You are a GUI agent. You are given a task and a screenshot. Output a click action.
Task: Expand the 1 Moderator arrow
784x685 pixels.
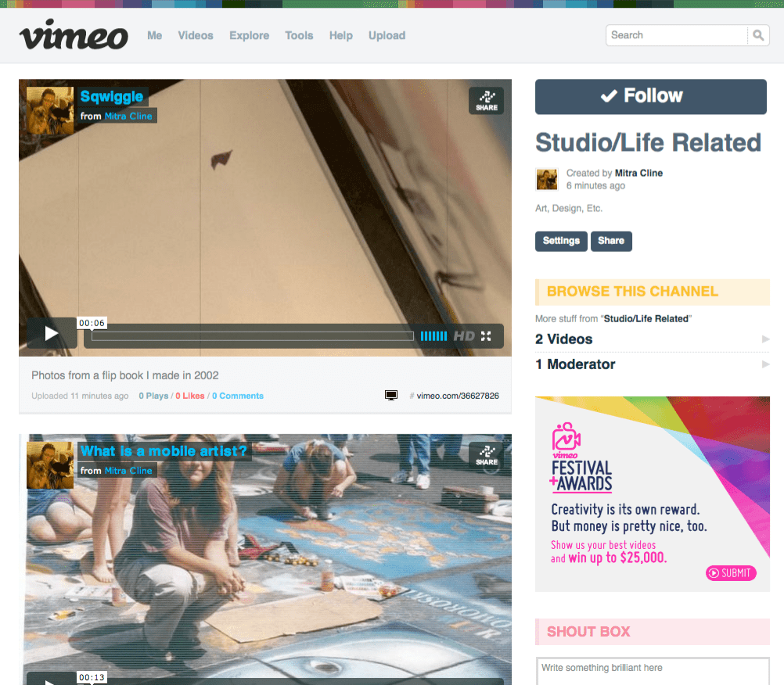tap(765, 364)
